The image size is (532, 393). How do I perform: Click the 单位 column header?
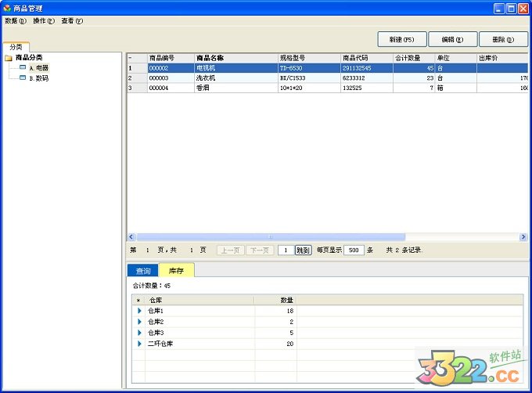455,58
